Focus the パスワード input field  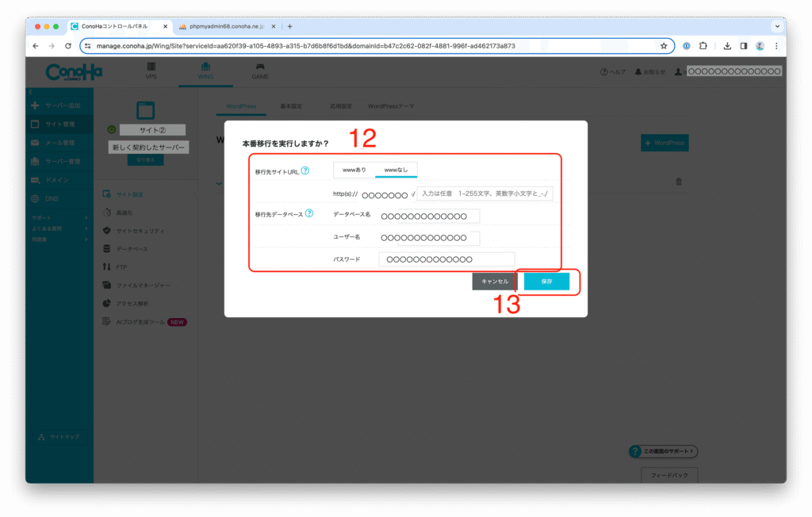446,259
